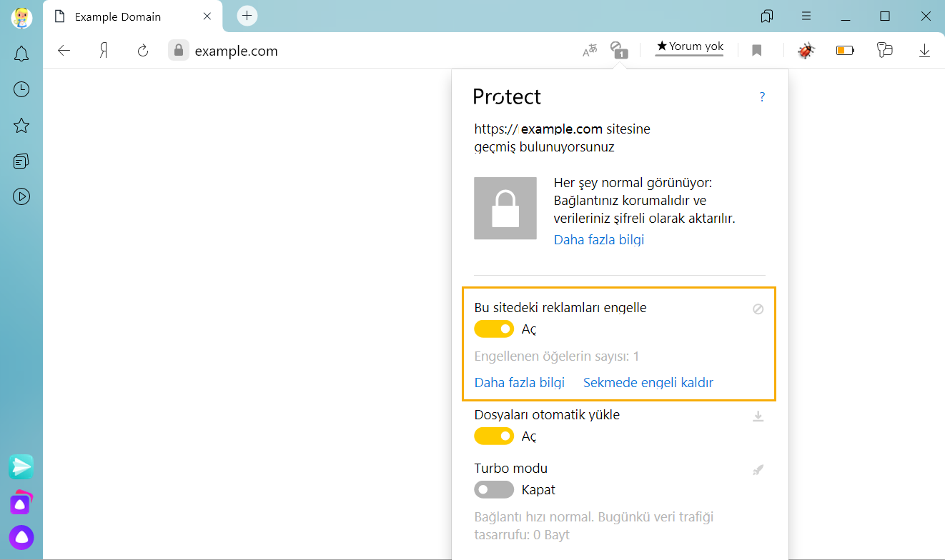Activate round Alice voice assistant button

21,537
